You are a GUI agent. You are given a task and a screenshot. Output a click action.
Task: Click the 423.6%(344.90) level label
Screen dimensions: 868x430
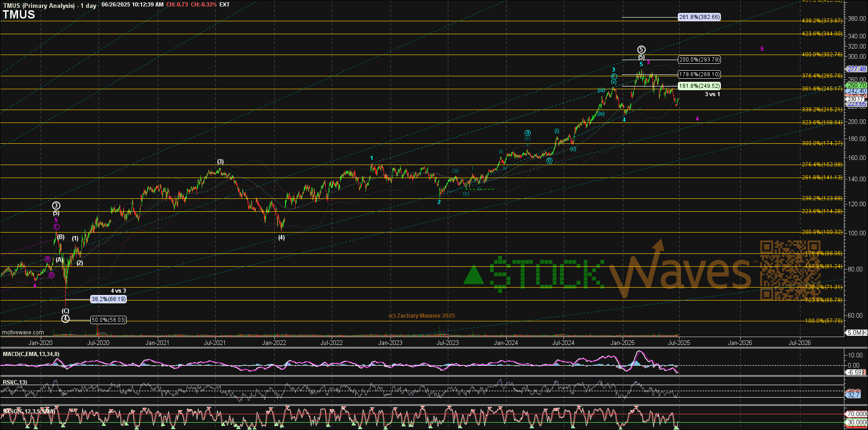pyautogui.click(x=822, y=34)
